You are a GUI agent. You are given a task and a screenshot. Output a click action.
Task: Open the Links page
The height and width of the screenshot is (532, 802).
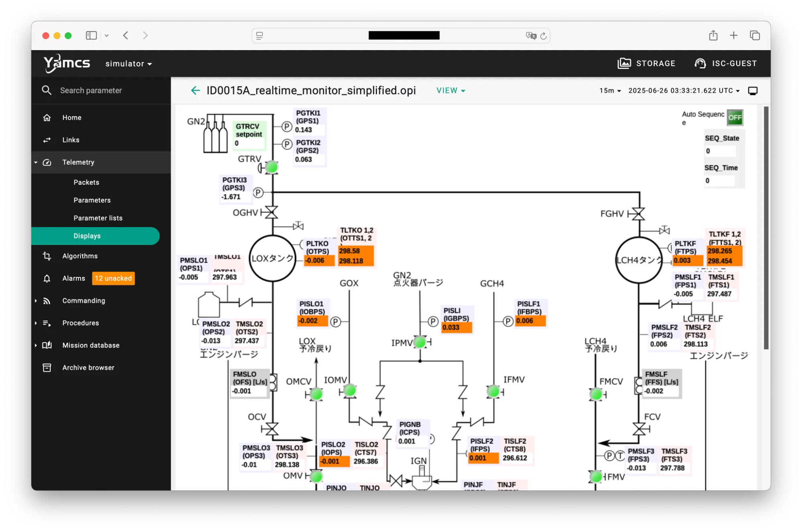point(71,140)
